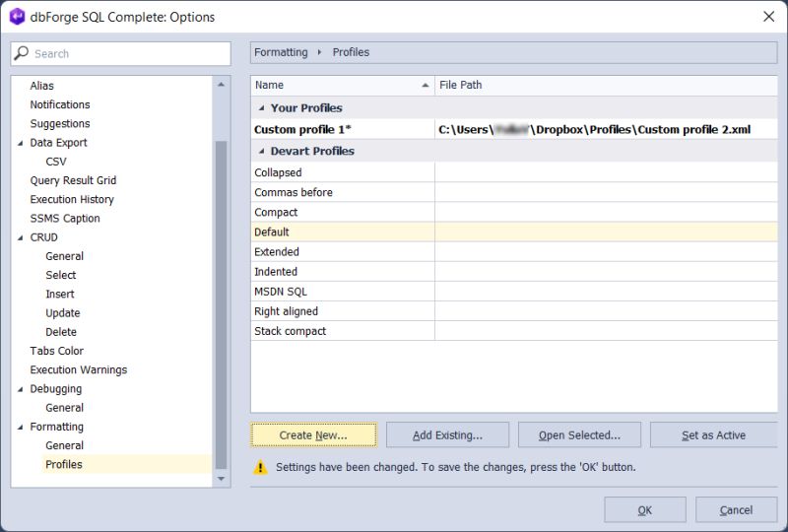The image size is (788, 532).
Task: Click the search magnifier icon
Action: click(21, 53)
